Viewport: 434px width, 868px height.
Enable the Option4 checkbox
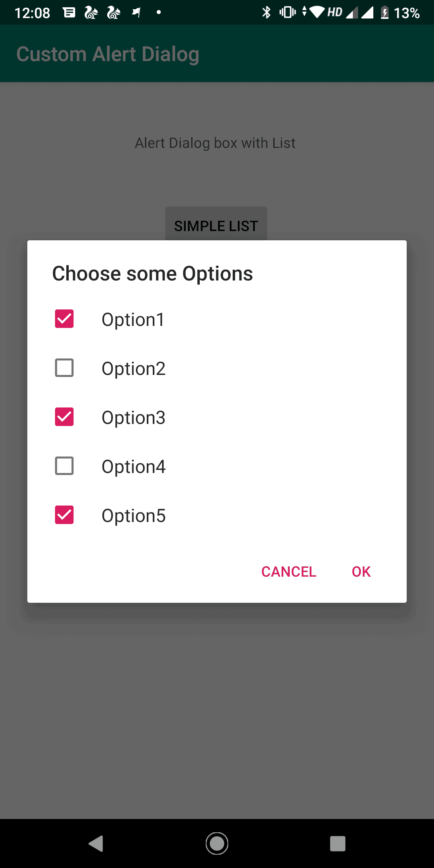point(64,466)
